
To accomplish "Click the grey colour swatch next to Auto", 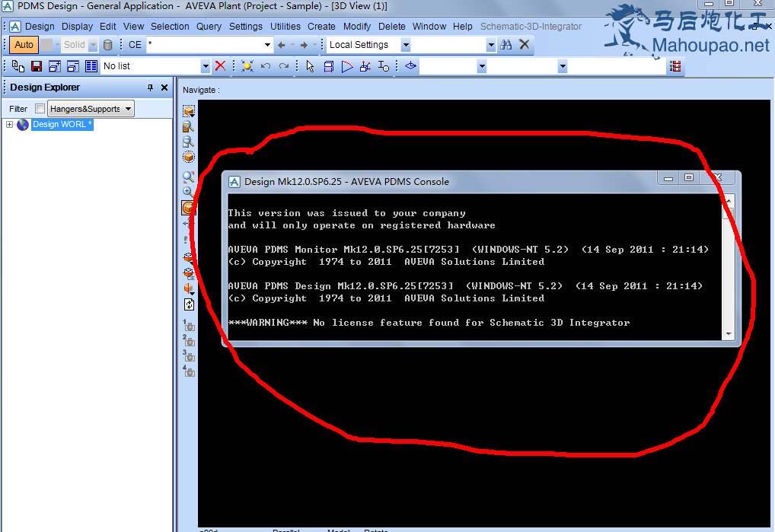I will coord(46,45).
